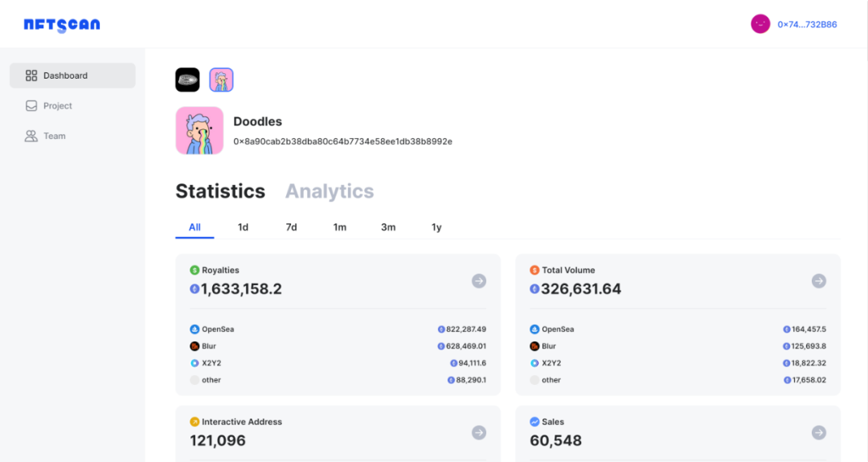Click the blue Sales chart icon
The width and height of the screenshot is (868, 462).
(534, 422)
